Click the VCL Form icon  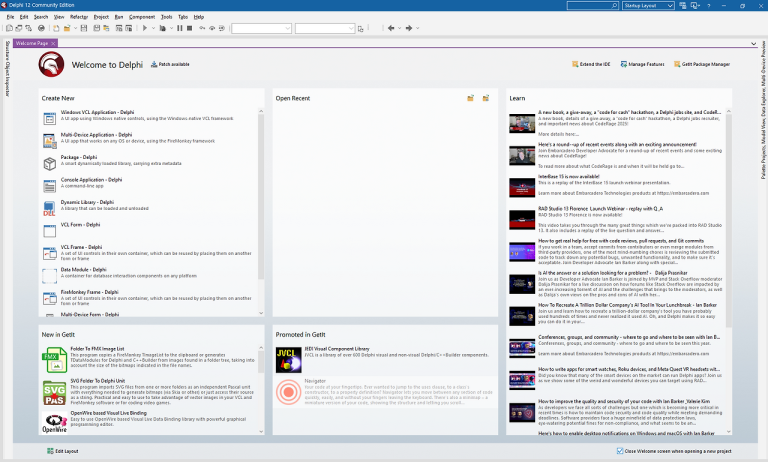tap(49, 231)
